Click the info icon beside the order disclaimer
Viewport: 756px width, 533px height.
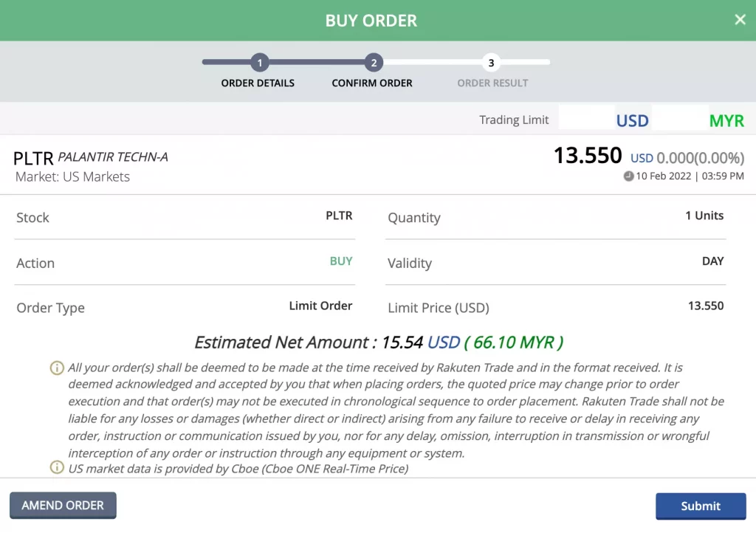pos(57,368)
